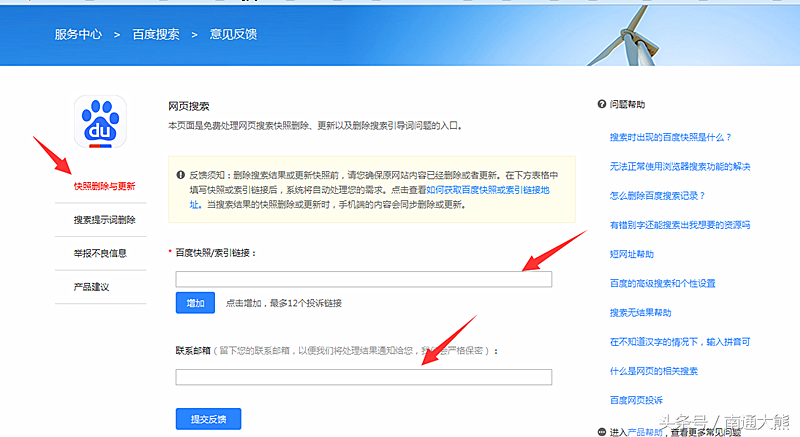800x437 pixels.
Task: Open 服务中心 in the breadcrumb
Action: [x=78, y=34]
